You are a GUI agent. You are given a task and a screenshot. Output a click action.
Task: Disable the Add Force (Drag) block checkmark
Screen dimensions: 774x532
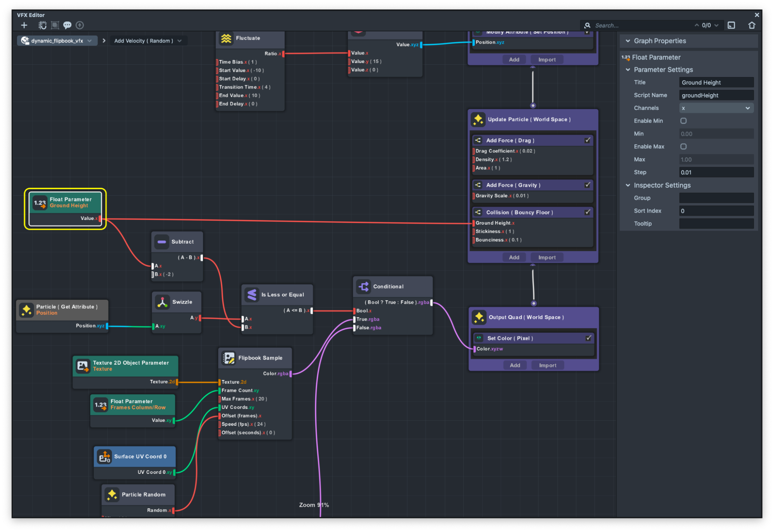pyautogui.click(x=587, y=140)
